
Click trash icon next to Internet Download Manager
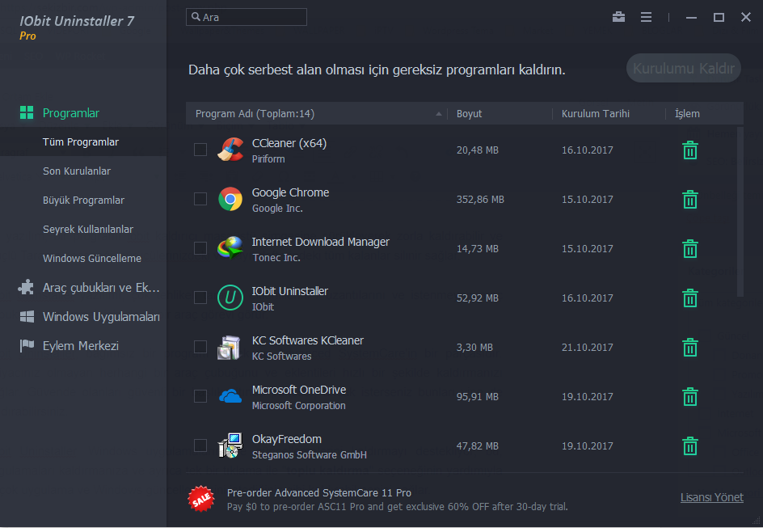pos(689,249)
